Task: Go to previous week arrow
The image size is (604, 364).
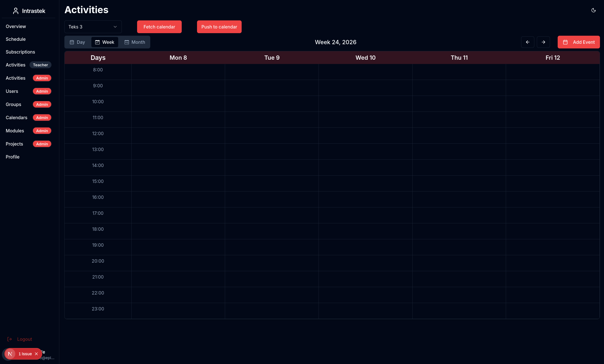Action: tap(527, 42)
